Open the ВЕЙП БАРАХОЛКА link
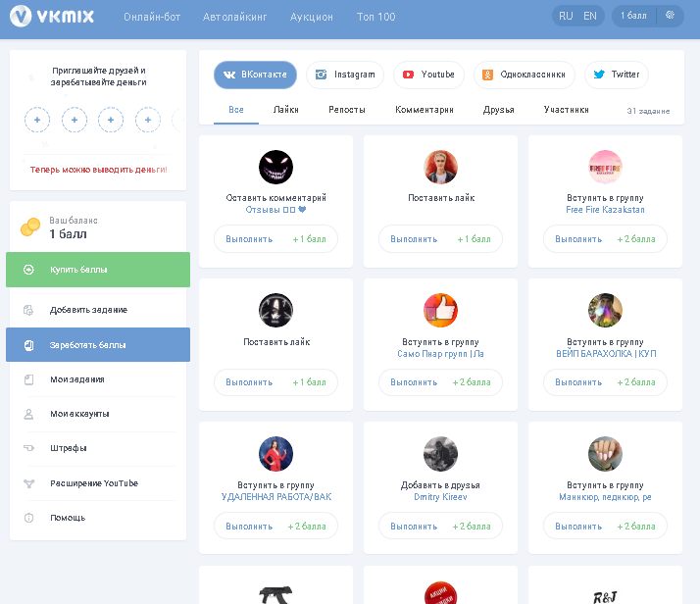The image size is (700, 604). tap(606, 354)
